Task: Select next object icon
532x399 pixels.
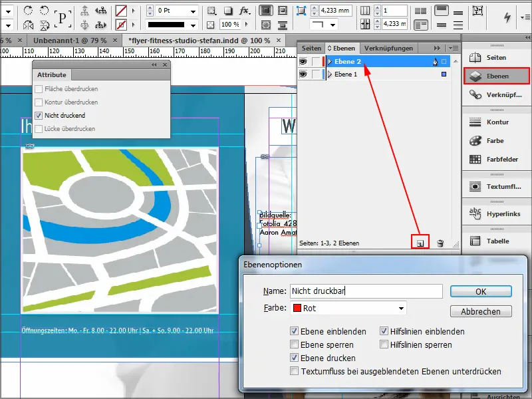Action: pos(100,25)
